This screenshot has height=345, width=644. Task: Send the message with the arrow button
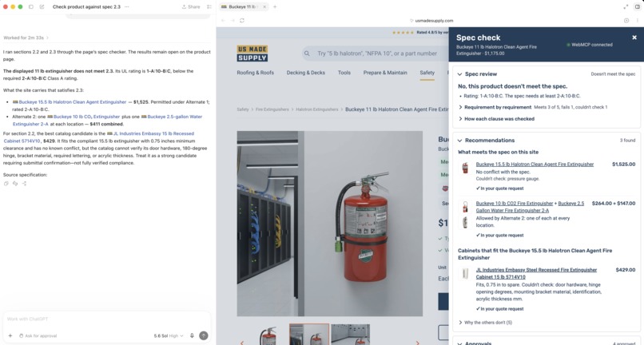(x=203, y=335)
